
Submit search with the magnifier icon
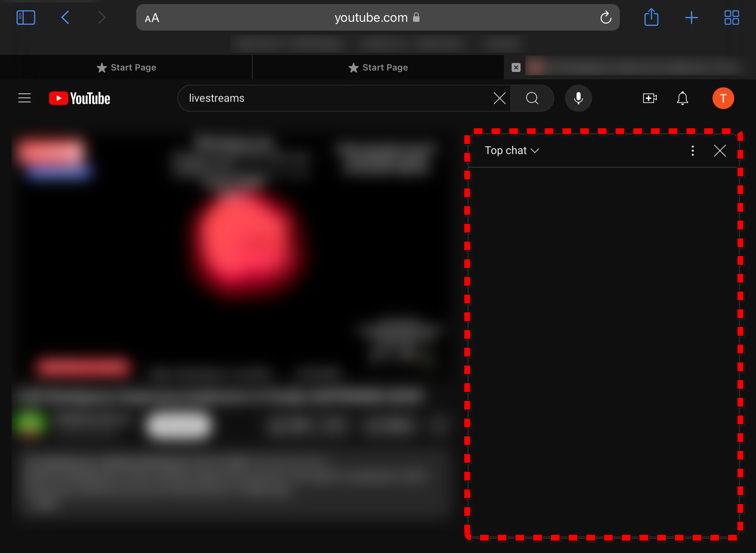[532, 98]
